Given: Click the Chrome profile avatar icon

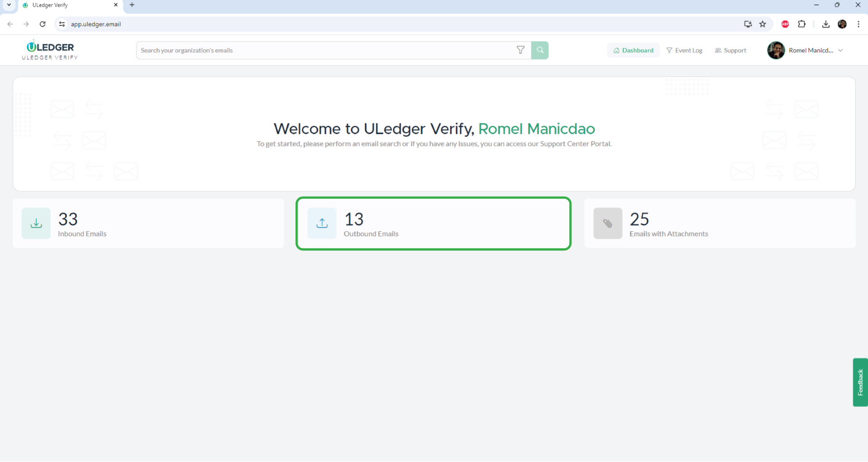Looking at the screenshot, I should (x=842, y=24).
